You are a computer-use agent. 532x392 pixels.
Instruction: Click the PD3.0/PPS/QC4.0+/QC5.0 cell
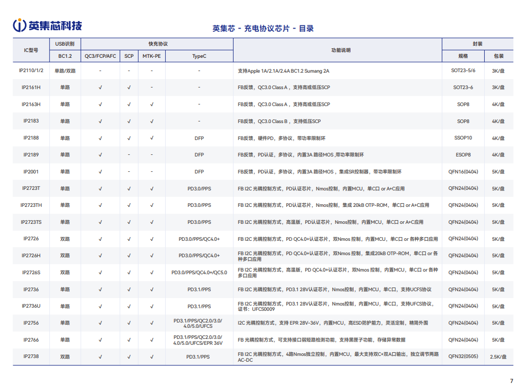click(199, 273)
